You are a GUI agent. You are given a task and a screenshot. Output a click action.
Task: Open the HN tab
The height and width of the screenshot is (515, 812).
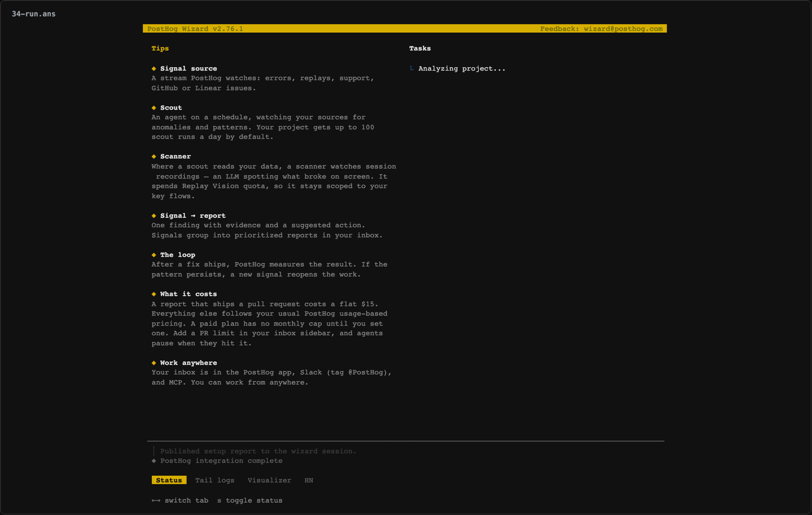(309, 480)
